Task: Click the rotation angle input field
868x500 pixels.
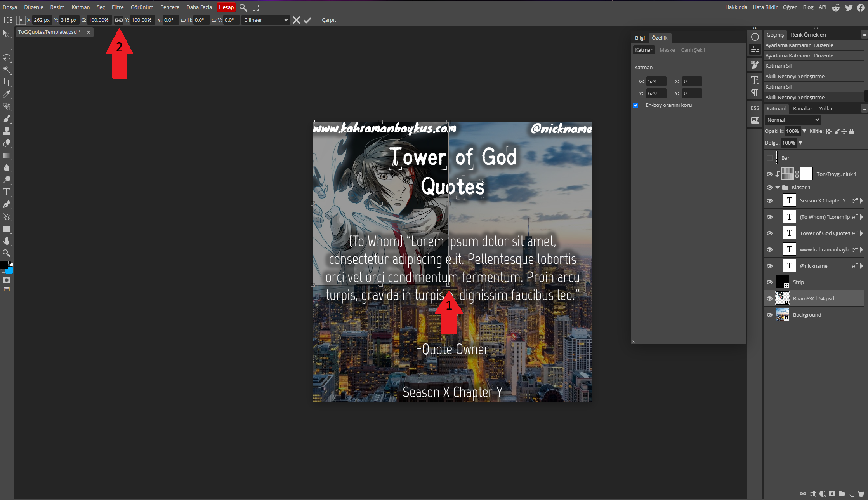Action: pyautogui.click(x=171, y=20)
